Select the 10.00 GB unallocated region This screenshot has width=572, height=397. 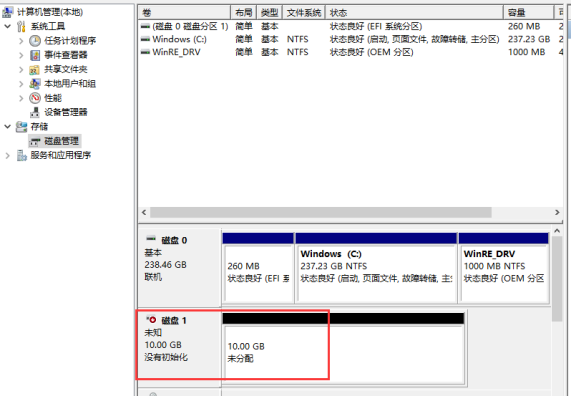click(343, 348)
